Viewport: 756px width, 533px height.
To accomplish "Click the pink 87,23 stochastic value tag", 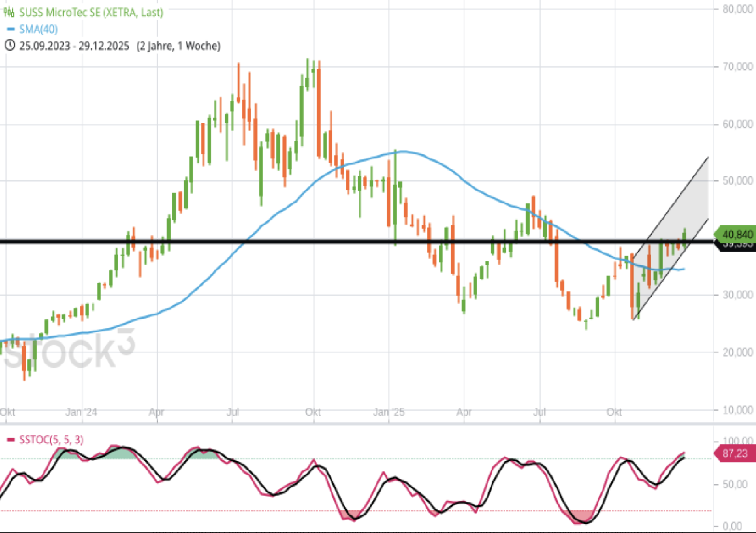I will point(735,453).
